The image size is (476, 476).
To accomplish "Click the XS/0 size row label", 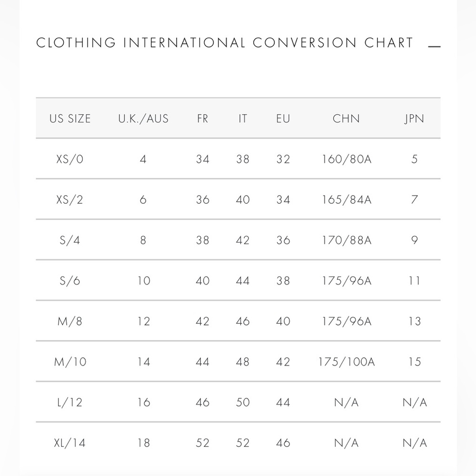I will pyautogui.click(x=70, y=159).
